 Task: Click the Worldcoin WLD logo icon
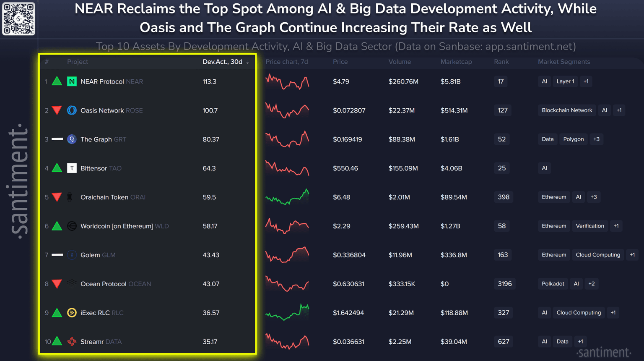(x=72, y=226)
